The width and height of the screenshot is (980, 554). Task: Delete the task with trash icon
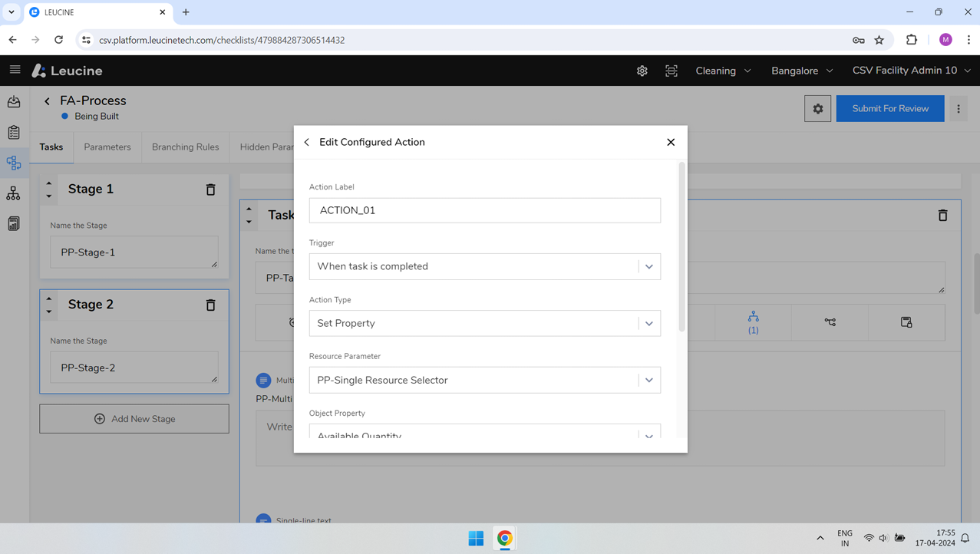pyautogui.click(x=942, y=216)
